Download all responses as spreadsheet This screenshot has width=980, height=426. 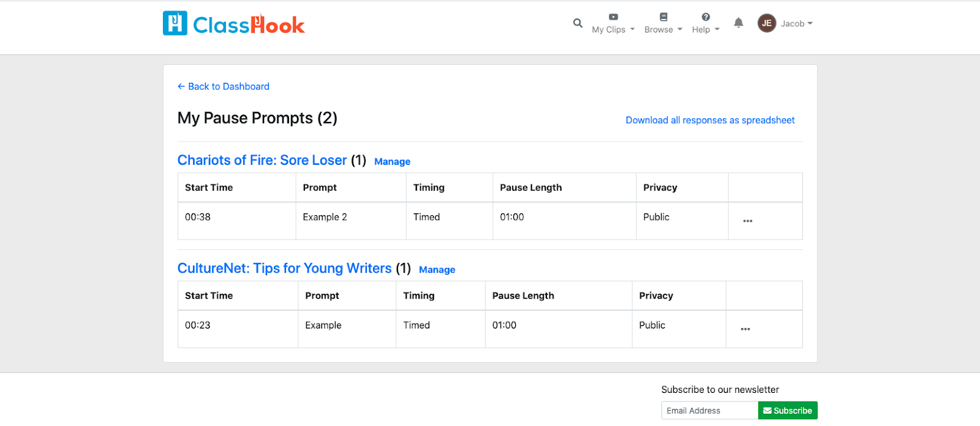tap(710, 120)
